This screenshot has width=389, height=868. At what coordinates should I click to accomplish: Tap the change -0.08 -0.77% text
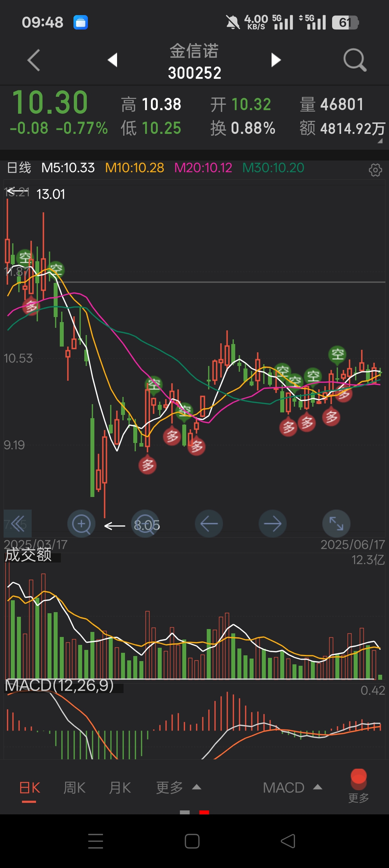59,128
